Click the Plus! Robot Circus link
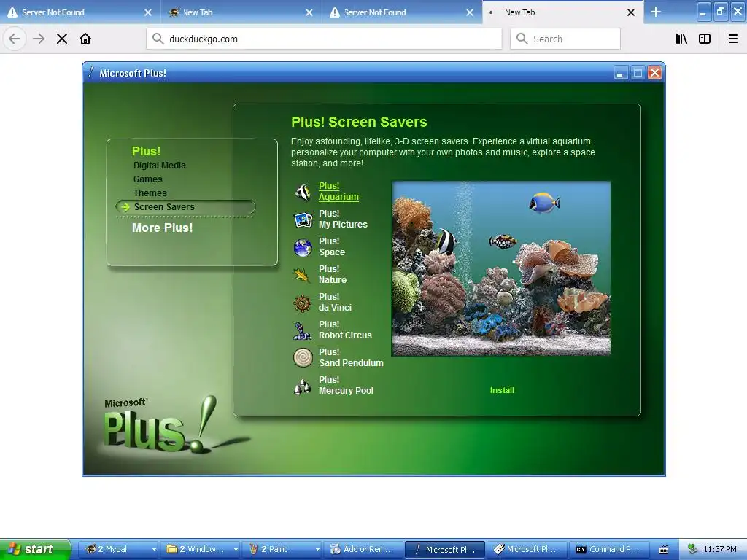747x560 pixels. pos(345,330)
